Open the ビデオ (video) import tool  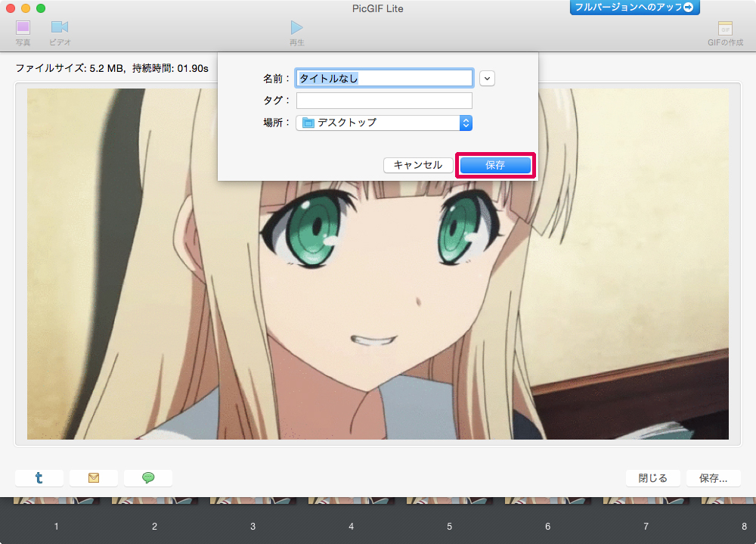point(60,33)
